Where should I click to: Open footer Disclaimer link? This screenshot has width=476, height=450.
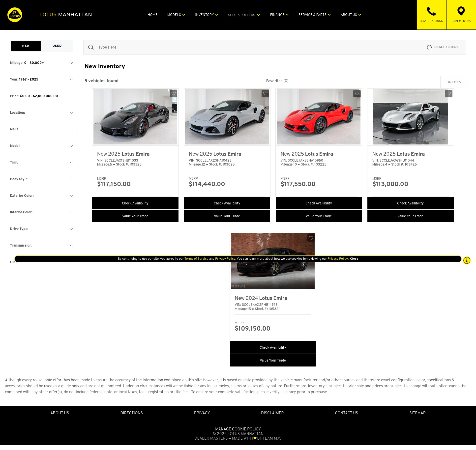tap(272, 413)
